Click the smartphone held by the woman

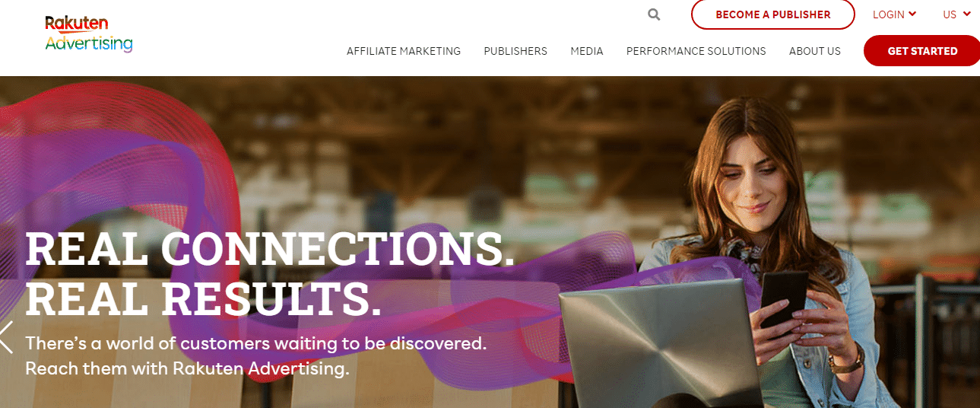784,298
